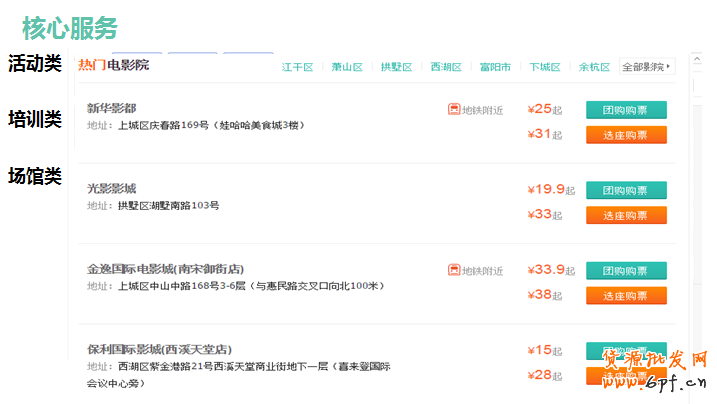The height and width of the screenshot is (404, 717).
Task: Click 选座购票 for 新华影都
Action: click(x=626, y=134)
